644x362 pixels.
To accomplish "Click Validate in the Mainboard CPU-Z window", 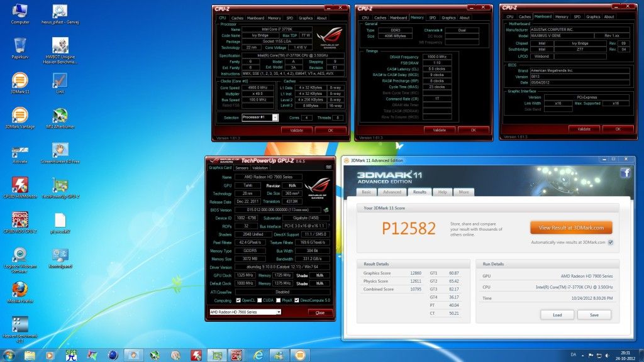I will tap(584, 129).
